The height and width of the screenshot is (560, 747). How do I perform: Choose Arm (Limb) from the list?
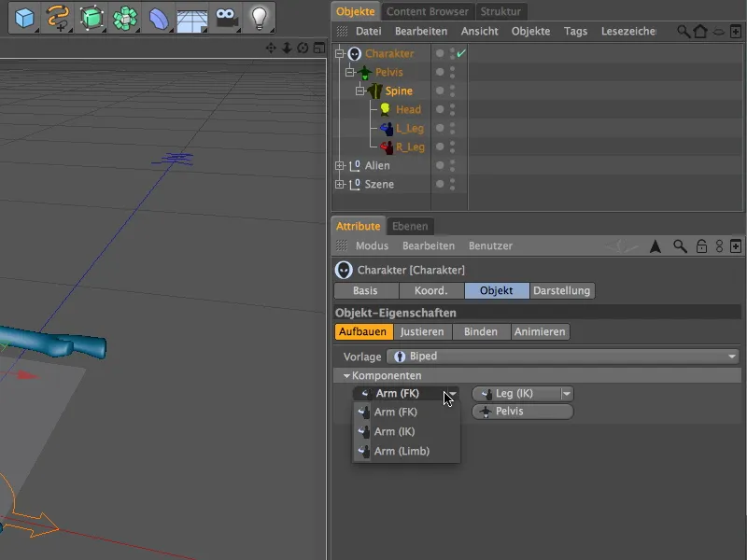(406, 452)
